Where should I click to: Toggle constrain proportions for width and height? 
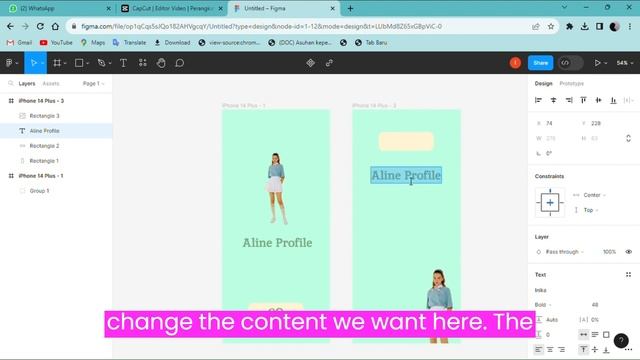point(629,138)
